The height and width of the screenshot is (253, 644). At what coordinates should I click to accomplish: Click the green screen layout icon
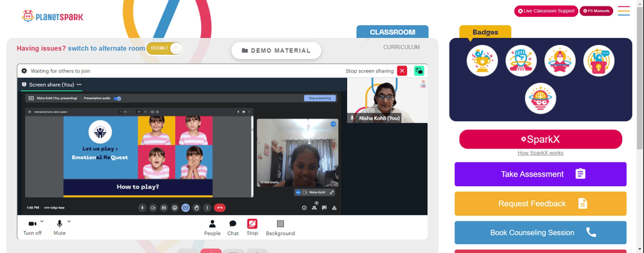click(419, 71)
